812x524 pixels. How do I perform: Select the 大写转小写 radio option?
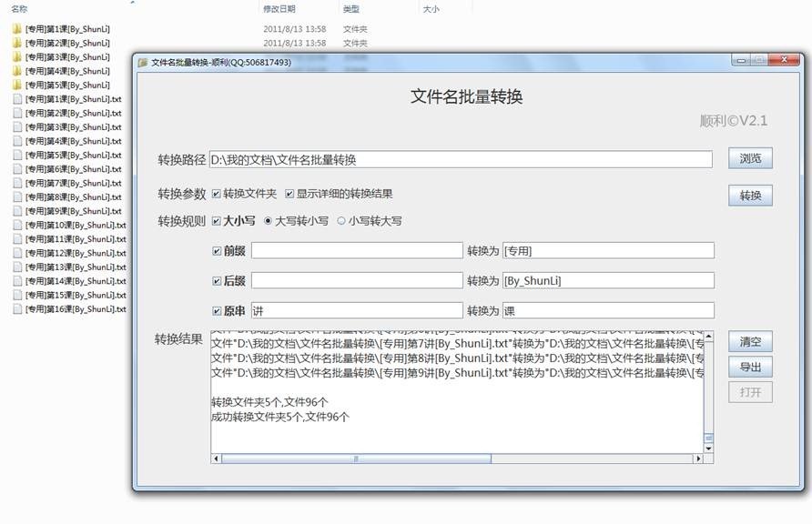(268, 221)
